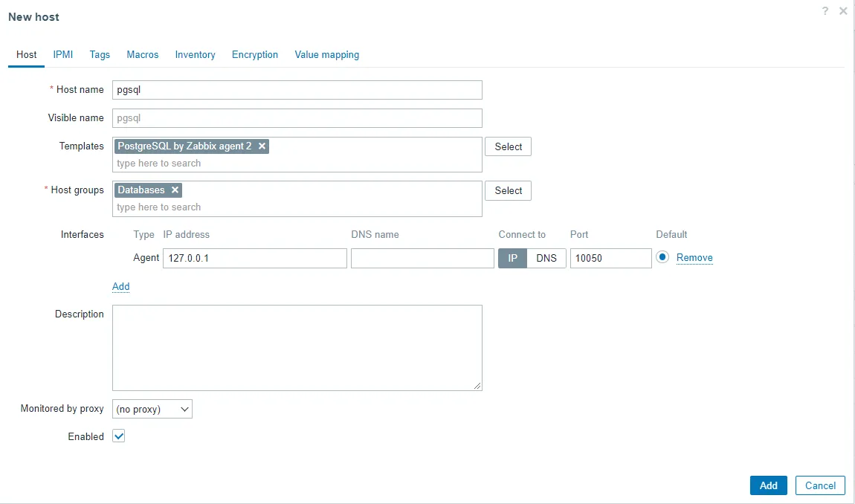Switch to the IPMI tab
Image resolution: width=855 pixels, height=504 pixels.
(x=62, y=54)
